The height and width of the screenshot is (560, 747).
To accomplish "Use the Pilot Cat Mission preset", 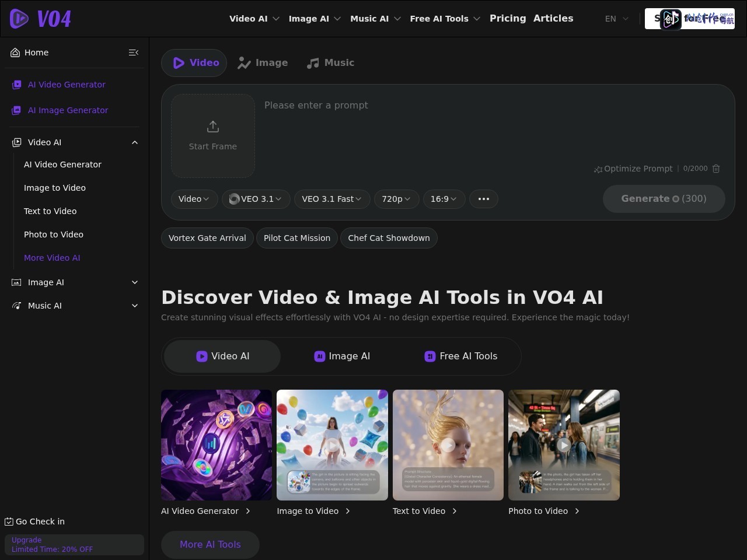I will (x=297, y=238).
